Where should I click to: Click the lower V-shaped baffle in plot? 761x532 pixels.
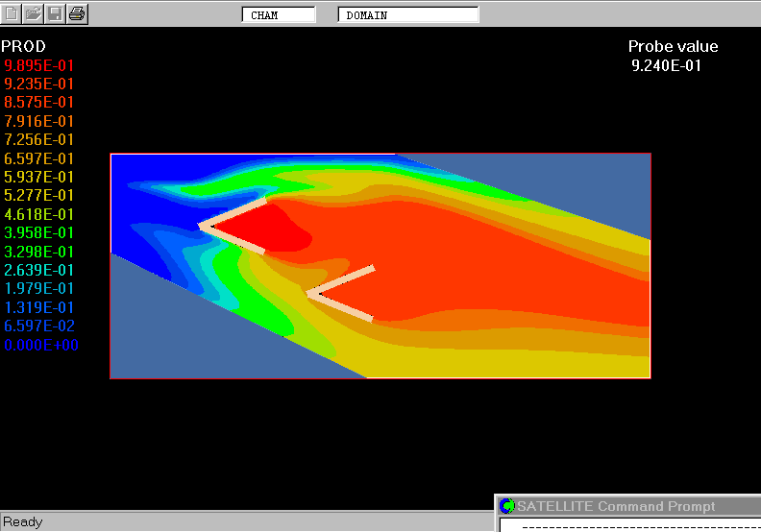coord(340,294)
